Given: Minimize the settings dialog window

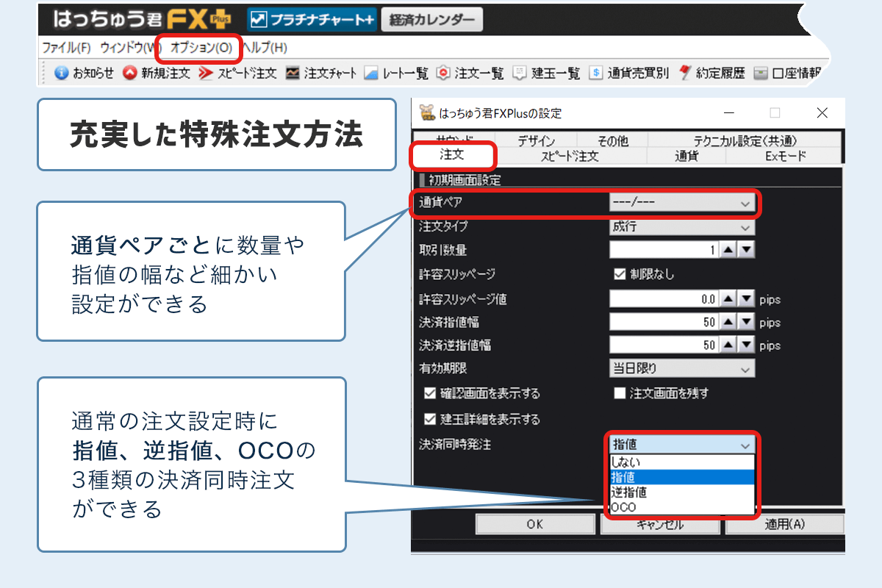Looking at the screenshot, I should click(728, 113).
